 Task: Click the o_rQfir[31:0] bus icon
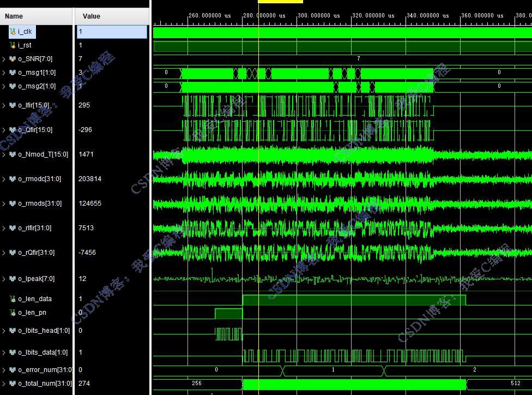click(x=13, y=253)
